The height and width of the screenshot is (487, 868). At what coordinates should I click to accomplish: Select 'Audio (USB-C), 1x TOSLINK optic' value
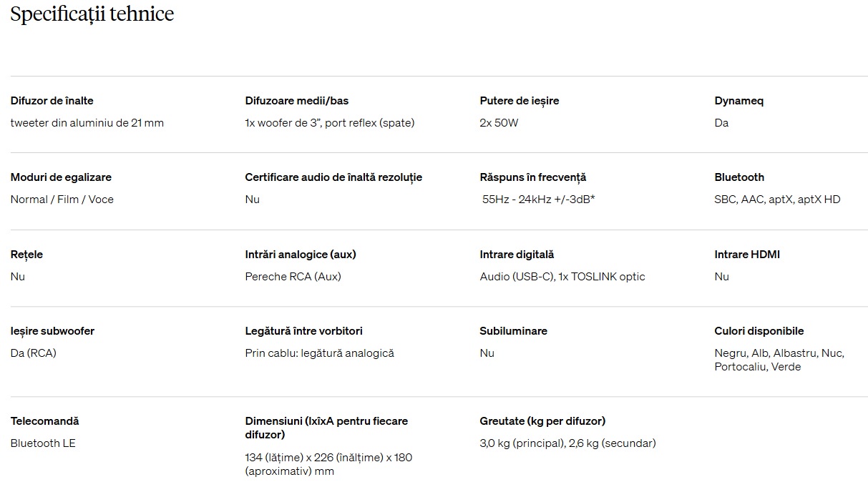tap(562, 277)
